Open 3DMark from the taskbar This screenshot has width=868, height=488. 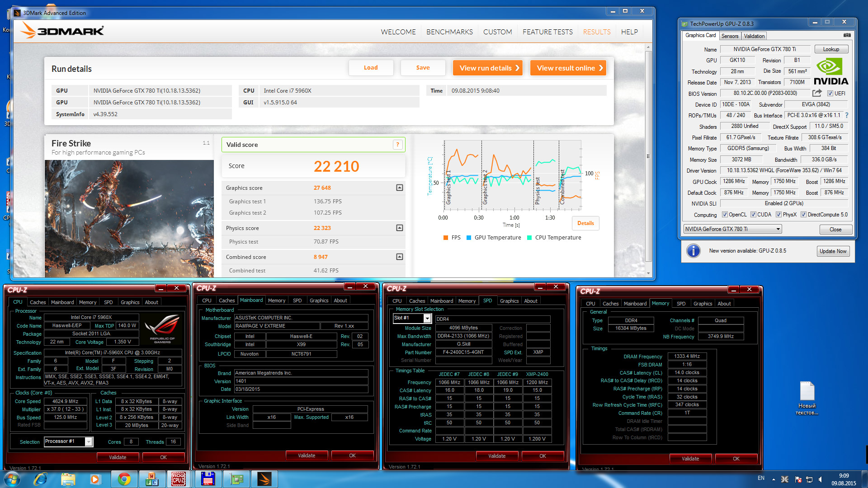point(264,479)
